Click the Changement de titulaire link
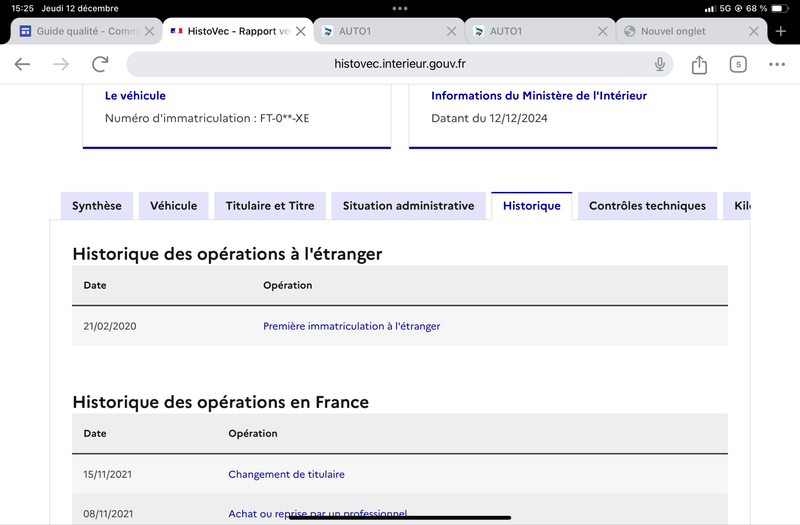The width and height of the screenshot is (800, 525). [x=286, y=474]
